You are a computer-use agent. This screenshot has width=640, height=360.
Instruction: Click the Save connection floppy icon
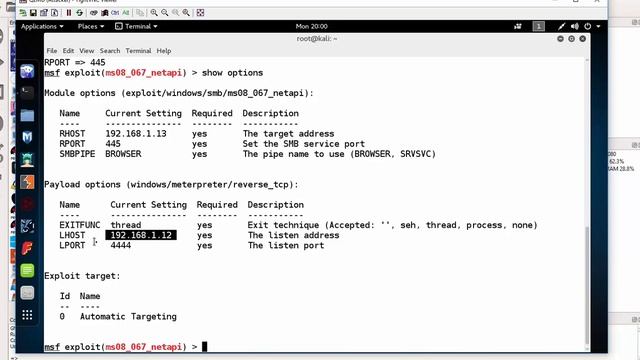click(x=33, y=13)
